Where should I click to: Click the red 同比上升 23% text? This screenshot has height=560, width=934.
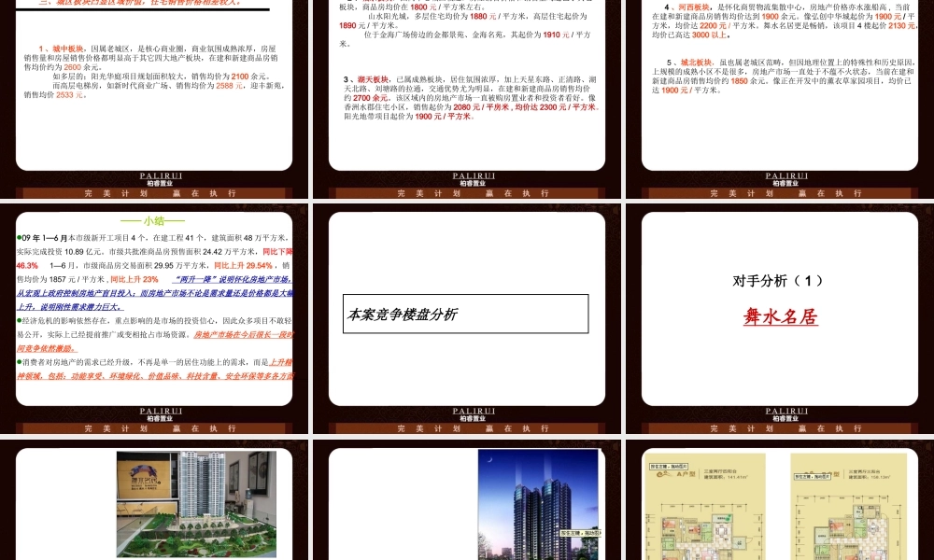click(x=134, y=279)
